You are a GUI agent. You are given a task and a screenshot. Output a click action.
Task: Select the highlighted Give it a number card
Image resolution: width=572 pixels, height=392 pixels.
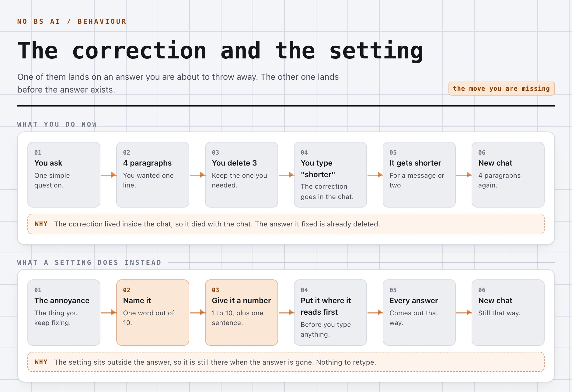point(242,312)
